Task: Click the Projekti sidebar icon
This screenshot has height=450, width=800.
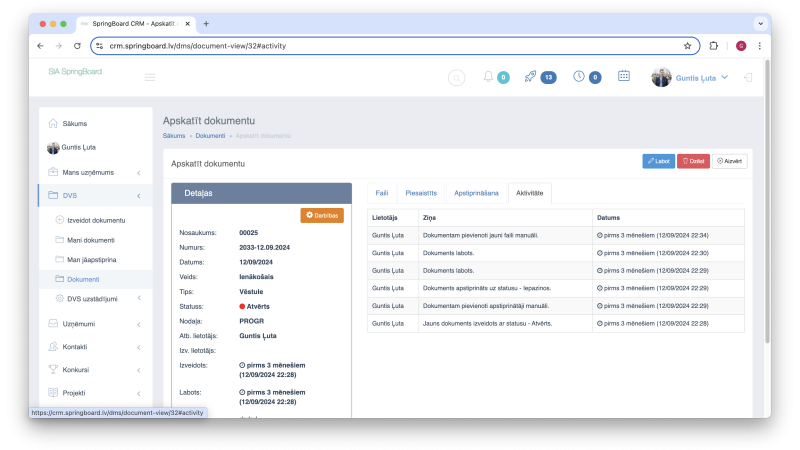Action: click(x=53, y=392)
